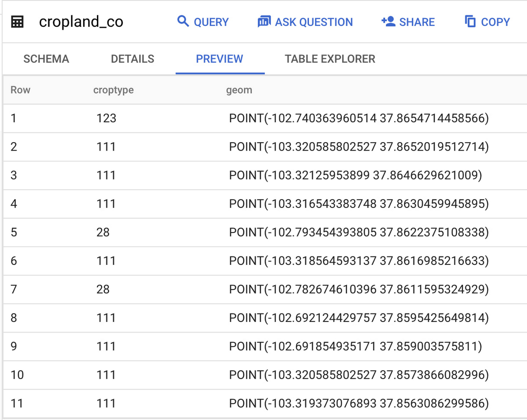
Task: Select croptype 28 in row 5
Action: click(103, 232)
